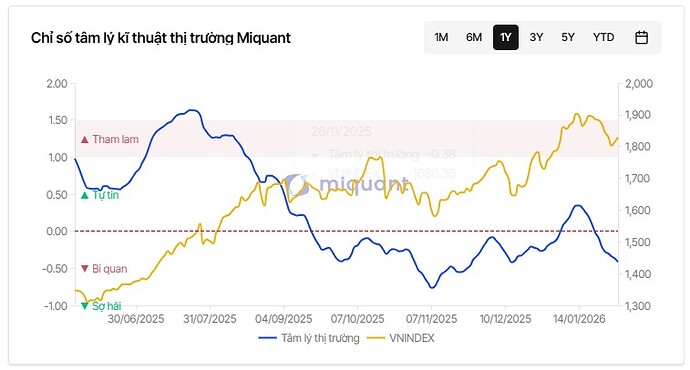This screenshot has width=690, height=370.
Task: Click the blue legend line marker
Action: click(267, 338)
